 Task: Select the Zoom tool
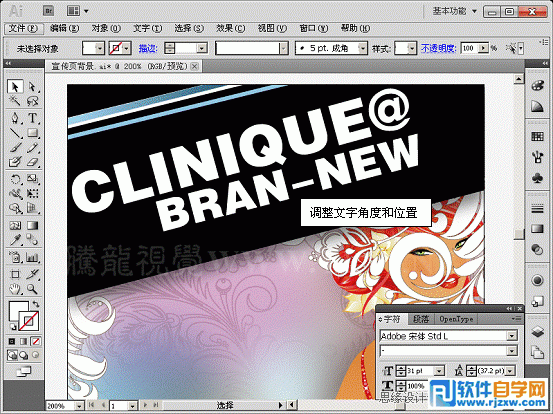coord(32,289)
